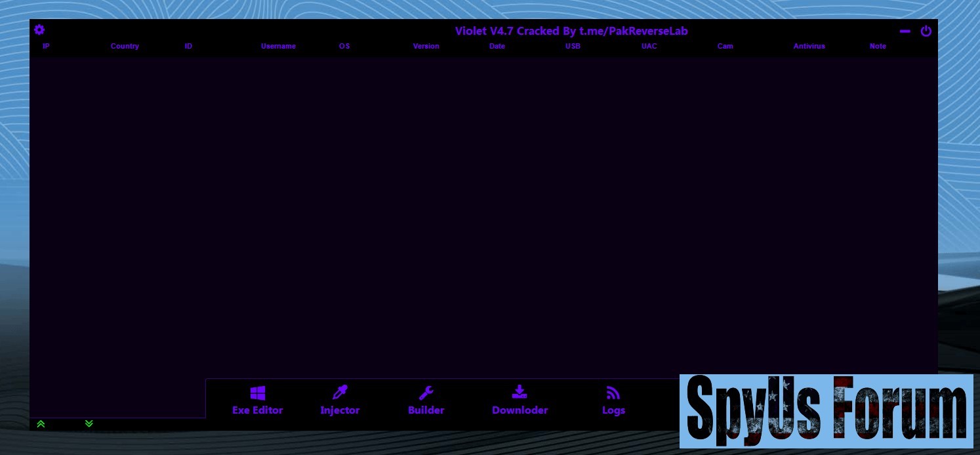Click the OS column header
This screenshot has width=980, height=455.
point(344,47)
